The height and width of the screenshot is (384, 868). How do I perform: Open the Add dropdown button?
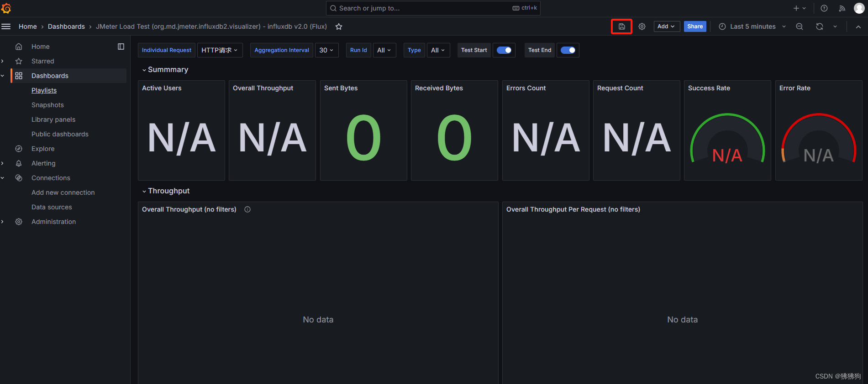667,26
